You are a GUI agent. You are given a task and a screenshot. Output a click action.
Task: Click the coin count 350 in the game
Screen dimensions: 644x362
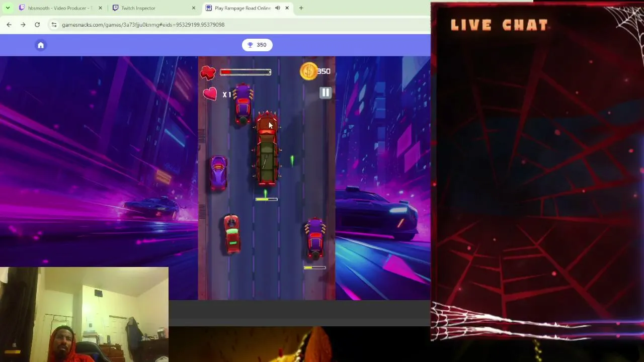(x=324, y=71)
